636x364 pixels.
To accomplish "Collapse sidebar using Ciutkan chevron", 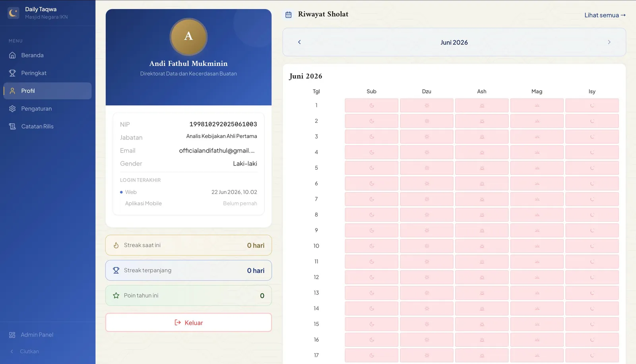I will point(12,352).
